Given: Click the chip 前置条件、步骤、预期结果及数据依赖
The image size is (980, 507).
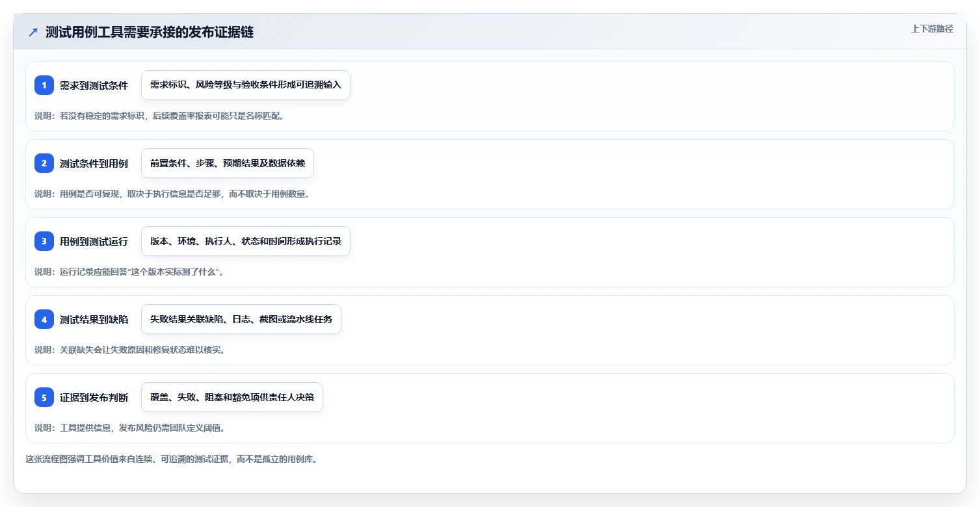Looking at the screenshot, I should pos(228,163).
